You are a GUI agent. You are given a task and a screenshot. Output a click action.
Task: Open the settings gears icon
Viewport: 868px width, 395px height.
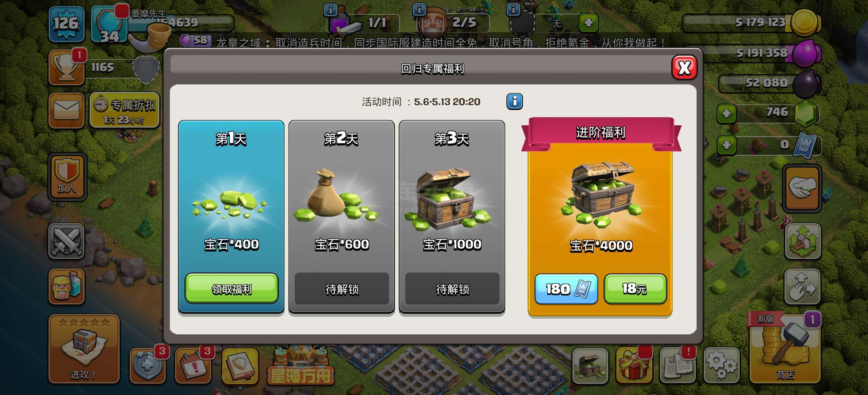(721, 366)
